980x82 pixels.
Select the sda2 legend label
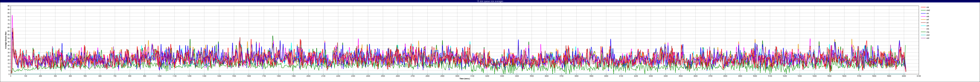coord(928,10)
